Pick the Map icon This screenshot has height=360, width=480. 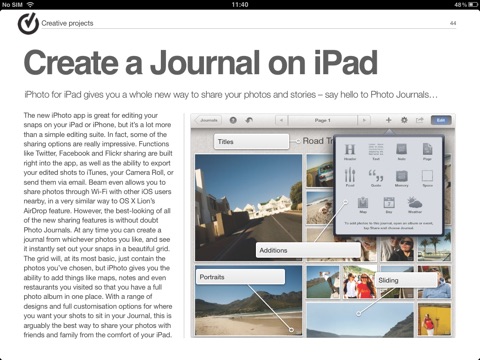[x=363, y=202]
